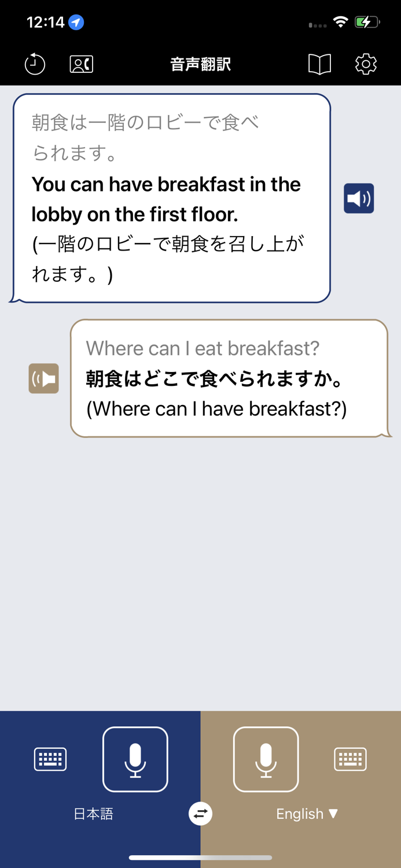The image size is (401, 868).
Task: Tap the 音声翻訳 title
Action: point(200,64)
